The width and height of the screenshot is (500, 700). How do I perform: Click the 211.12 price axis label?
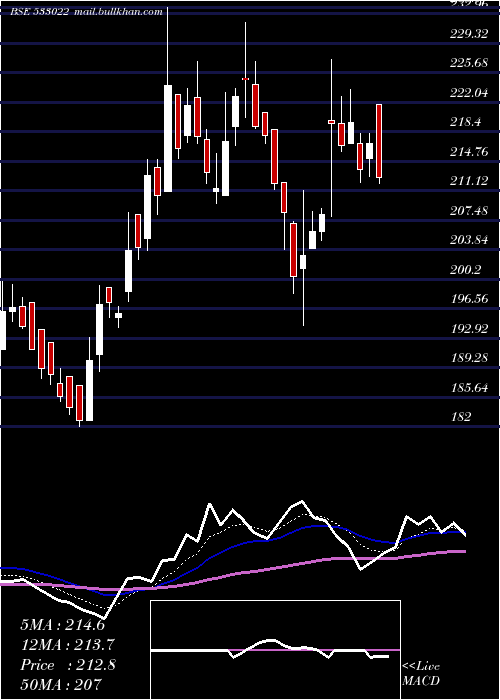coord(469,181)
